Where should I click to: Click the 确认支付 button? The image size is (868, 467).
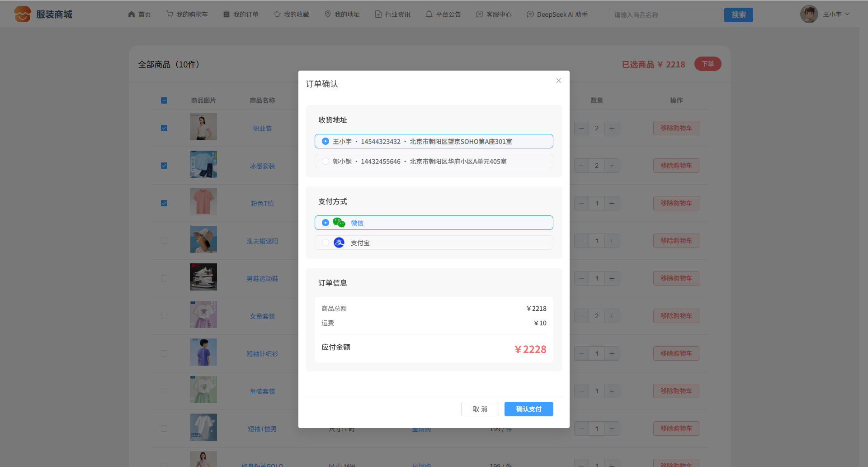pos(528,409)
